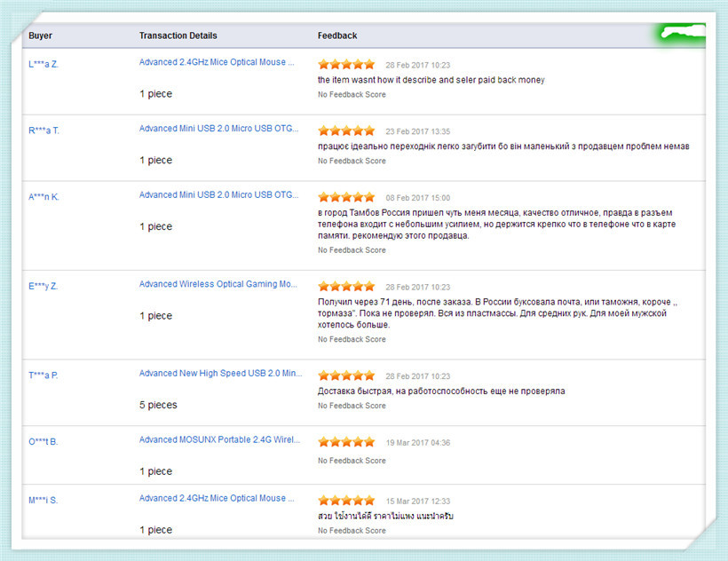The width and height of the screenshot is (728, 561).
Task: Open buyer A***n K. profile link
Action: coord(44,197)
